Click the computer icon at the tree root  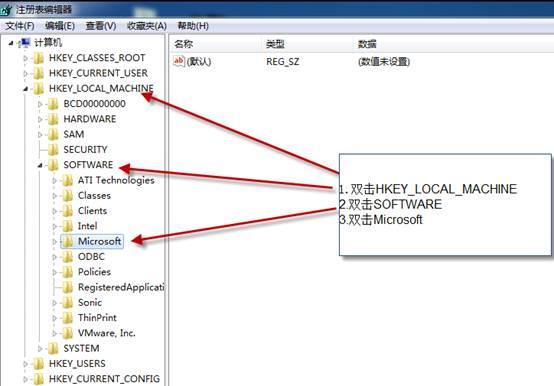click(x=25, y=43)
